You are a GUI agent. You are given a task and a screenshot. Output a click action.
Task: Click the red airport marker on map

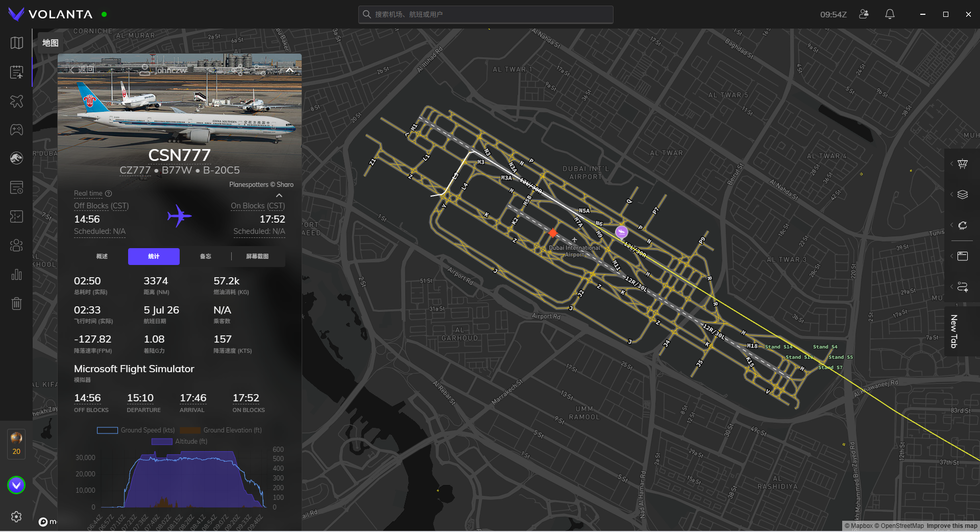553,233
